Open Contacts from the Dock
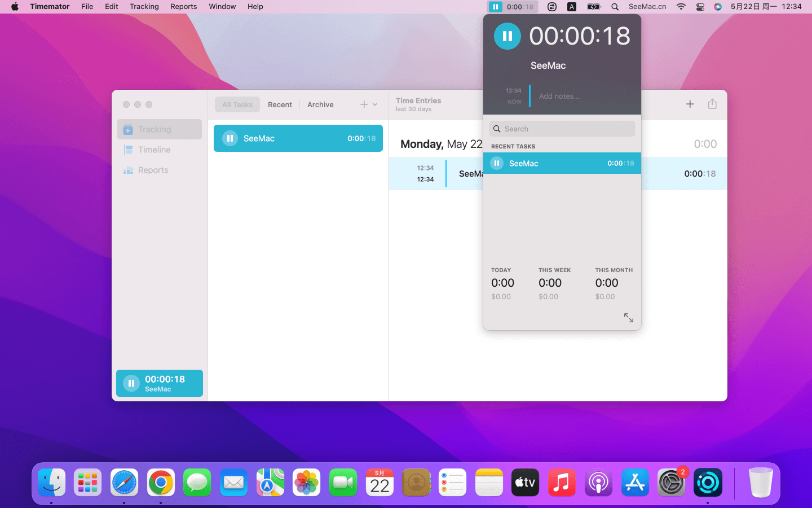 click(x=416, y=483)
